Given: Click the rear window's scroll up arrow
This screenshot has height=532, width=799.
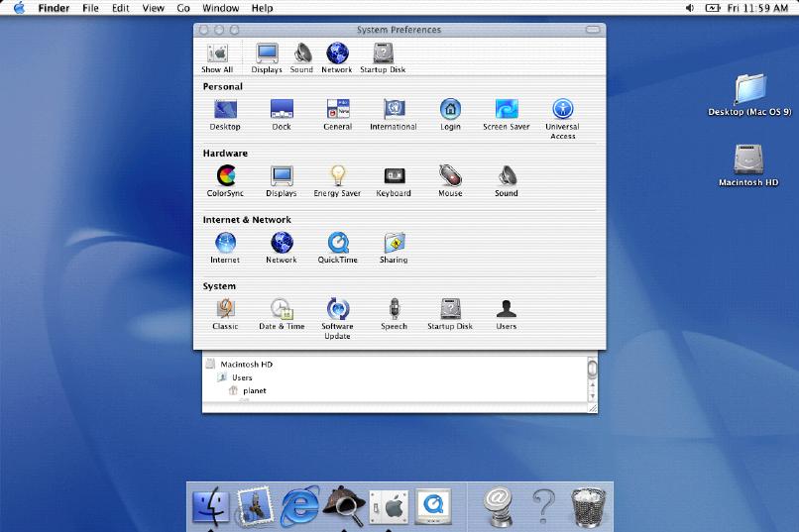Looking at the screenshot, I should pos(592,385).
